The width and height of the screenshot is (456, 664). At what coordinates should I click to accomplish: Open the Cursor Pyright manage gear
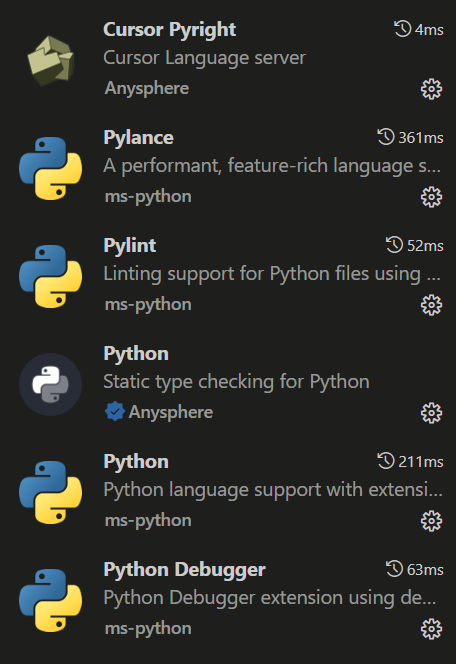point(431,89)
